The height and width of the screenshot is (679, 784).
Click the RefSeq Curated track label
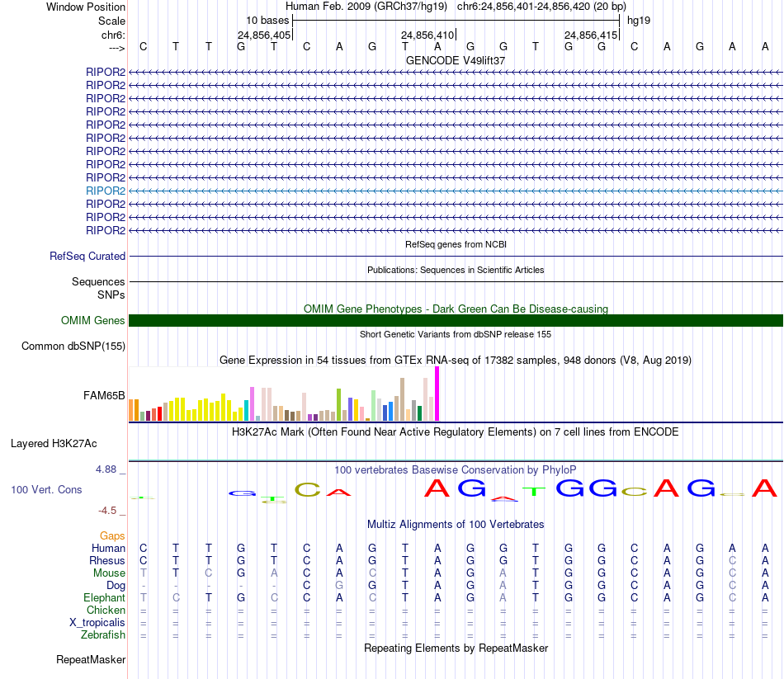coord(87,256)
